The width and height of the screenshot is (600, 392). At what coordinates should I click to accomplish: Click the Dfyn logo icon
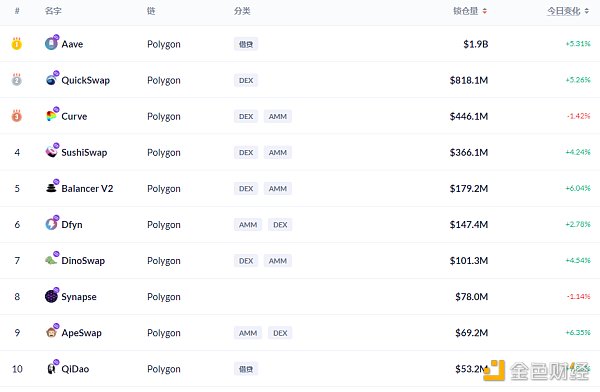point(51,224)
